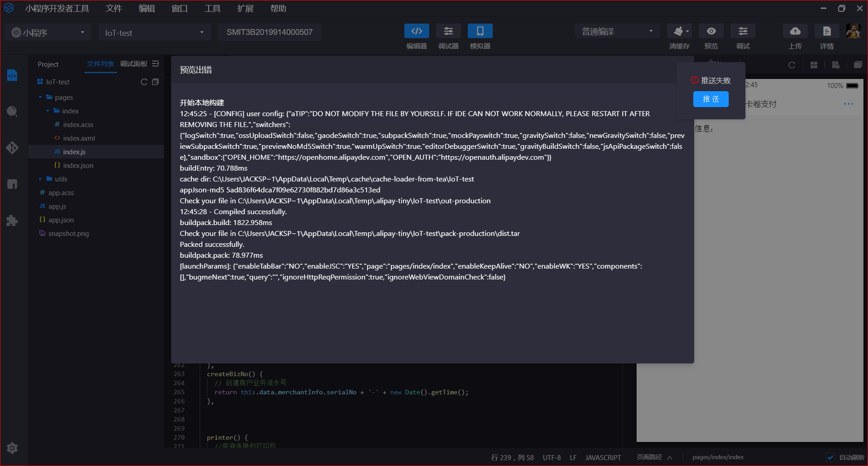Toggle the 模拟器 simulator panel button
This screenshot has height=466, width=868.
[480, 31]
